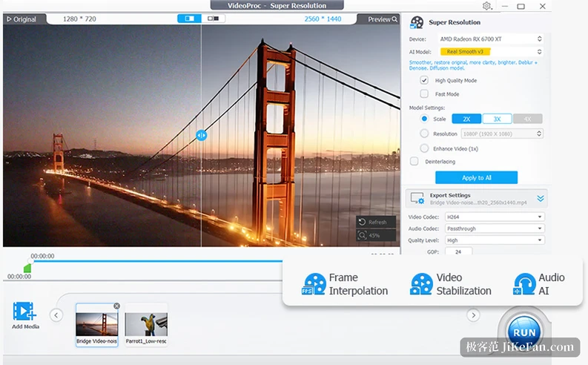The height and width of the screenshot is (365, 588).
Task: Open the 1080P resolution dropdown
Action: click(x=502, y=134)
